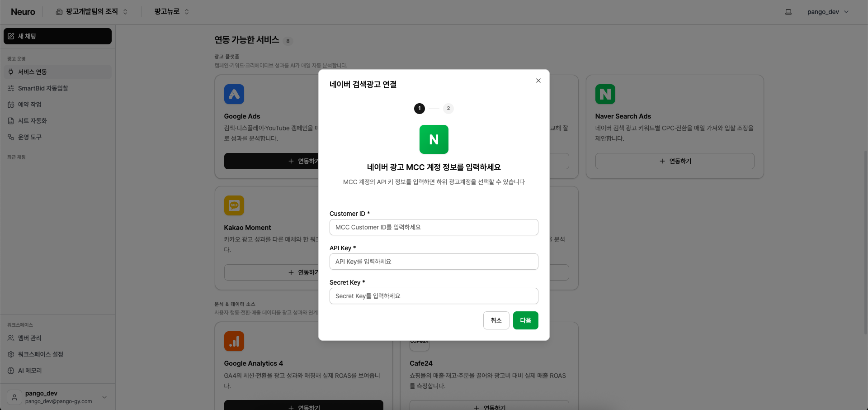868x410 pixels.
Task: Click the Neuro logo
Action: (x=23, y=12)
